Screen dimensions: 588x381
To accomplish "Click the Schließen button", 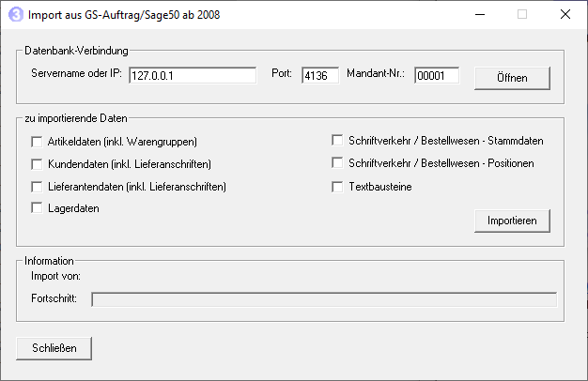I will pos(54,348).
